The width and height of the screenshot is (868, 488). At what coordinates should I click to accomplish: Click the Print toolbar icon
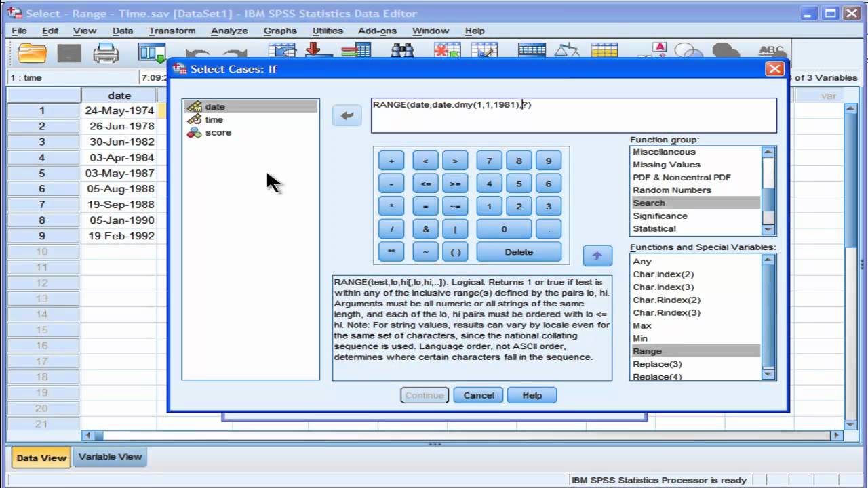click(106, 54)
